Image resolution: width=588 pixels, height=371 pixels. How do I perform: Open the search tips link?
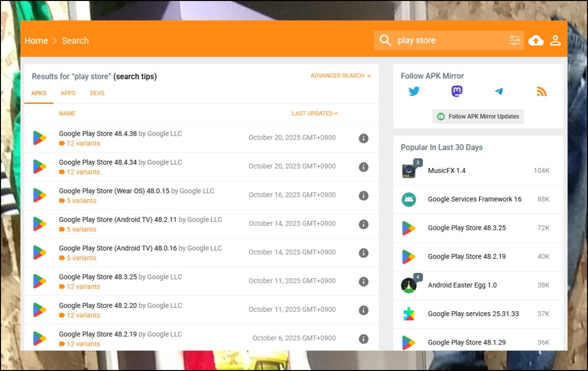(135, 76)
